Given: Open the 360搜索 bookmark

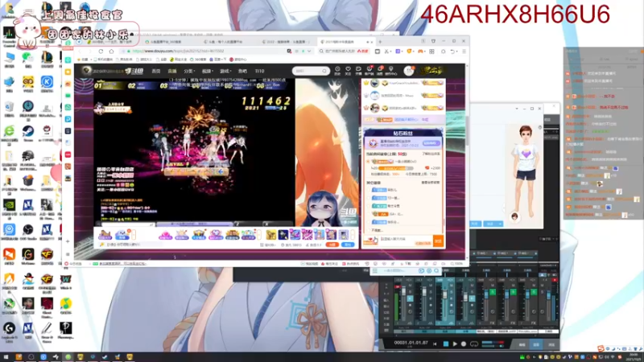Looking at the screenshot, I should (198, 60).
